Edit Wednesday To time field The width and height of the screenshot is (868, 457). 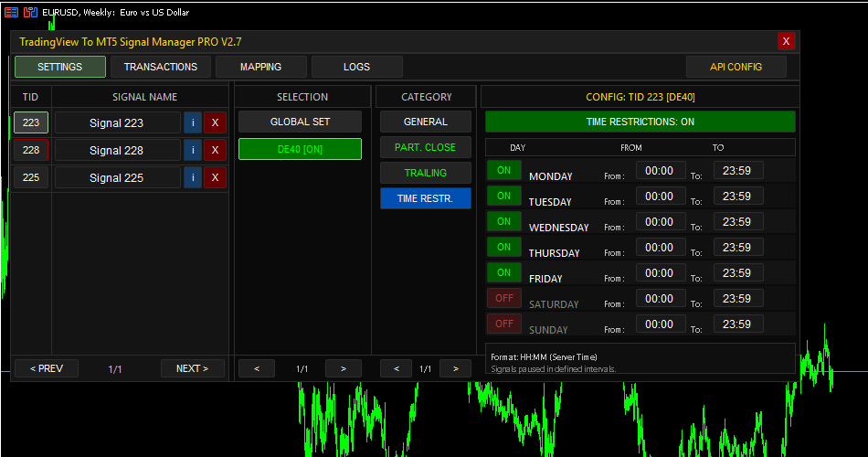pos(736,221)
